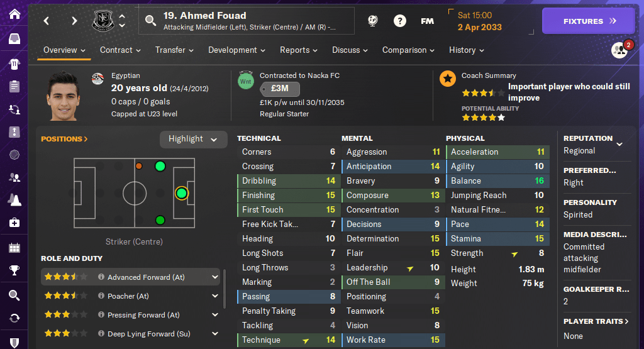
Task: Open the first-aid kit Medical Centre icon
Action: (x=14, y=223)
